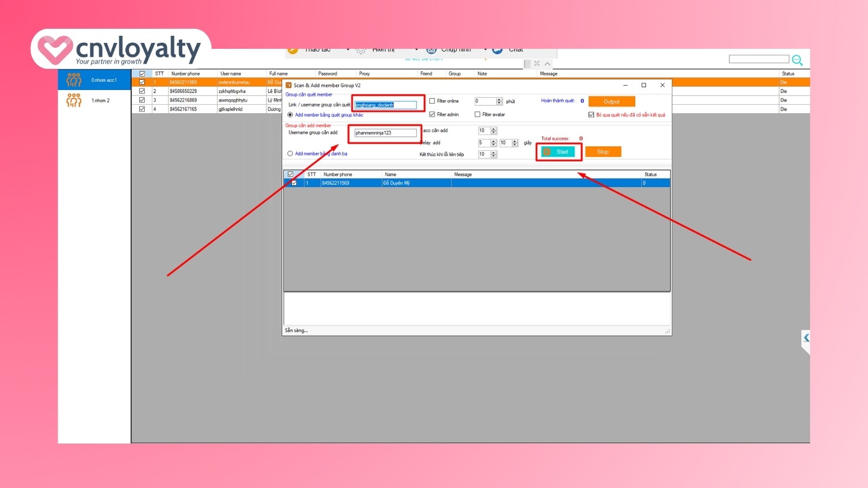Click the Scan & Add member dialog title icon

(x=289, y=85)
